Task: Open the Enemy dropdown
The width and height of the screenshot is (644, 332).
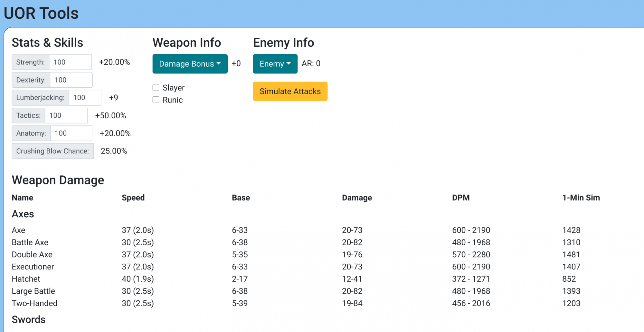Action: point(275,64)
